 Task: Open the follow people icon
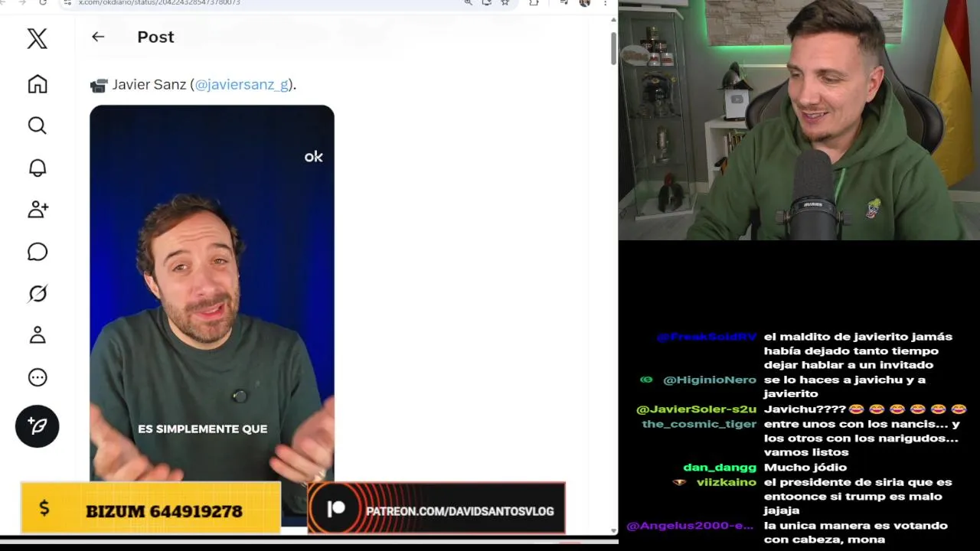pyautogui.click(x=37, y=210)
